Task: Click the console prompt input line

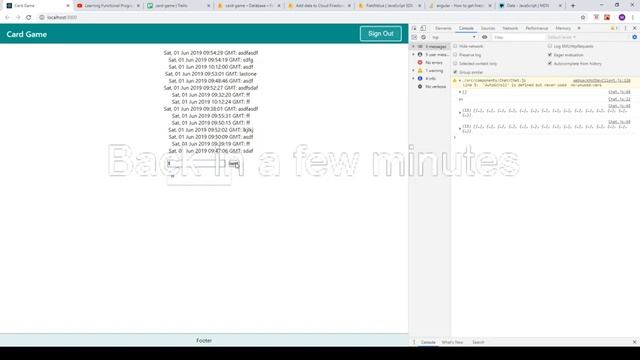Action: (x=545, y=138)
